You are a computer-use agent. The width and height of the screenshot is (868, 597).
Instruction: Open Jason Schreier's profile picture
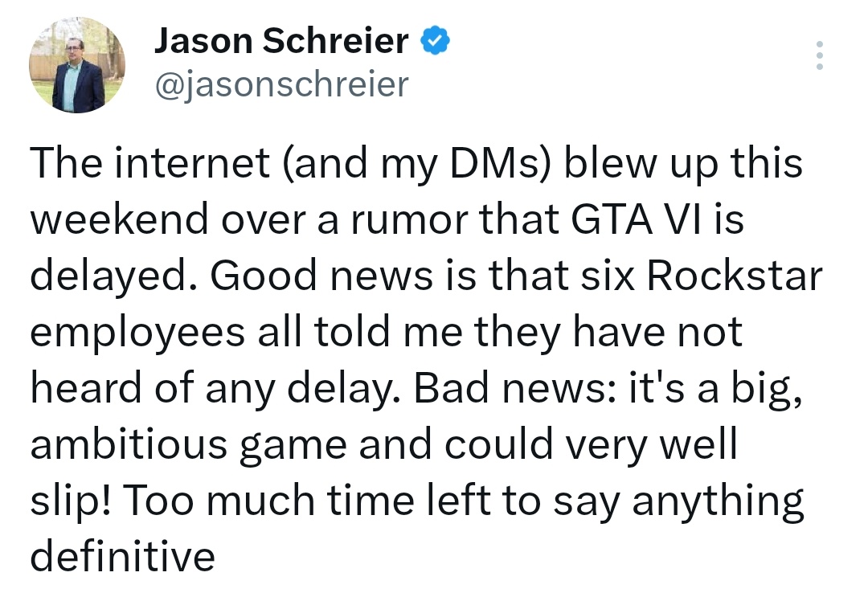coord(79,64)
